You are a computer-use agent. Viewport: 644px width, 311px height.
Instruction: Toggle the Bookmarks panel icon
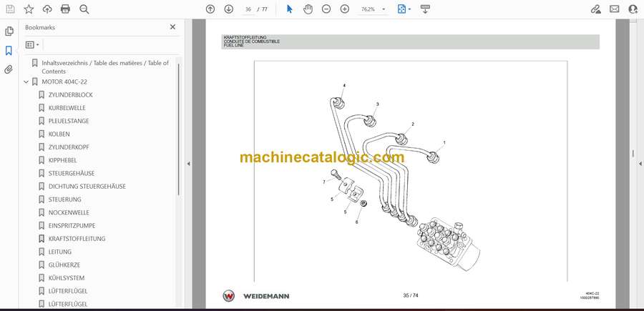(x=9, y=51)
